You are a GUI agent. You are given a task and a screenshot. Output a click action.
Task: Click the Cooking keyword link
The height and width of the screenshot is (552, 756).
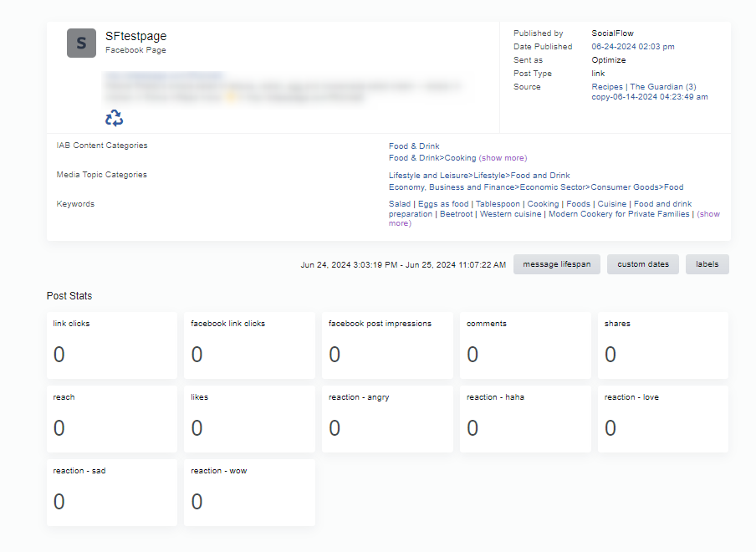pos(543,204)
